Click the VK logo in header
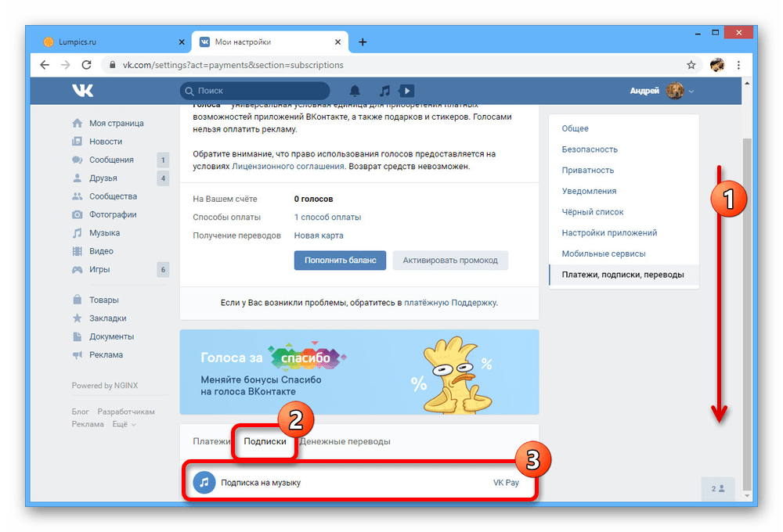Image resolution: width=783 pixels, height=532 pixels. (x=82, y=90)
